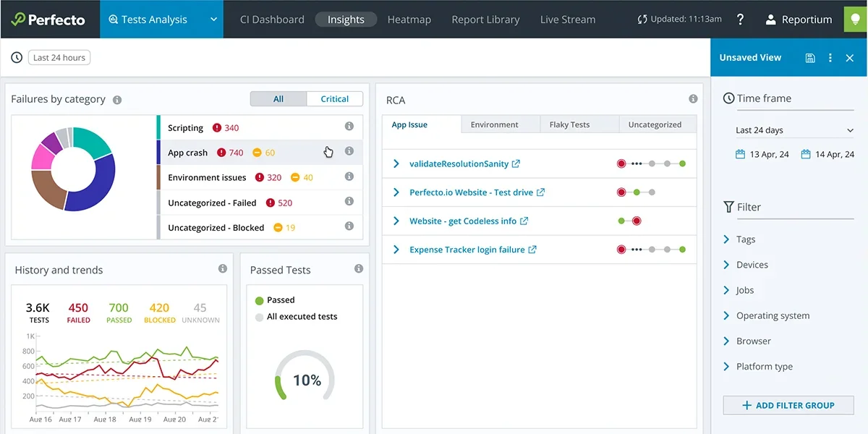Close the Unsaved View panel
This screenshot has height=434, width=868.
850,58
